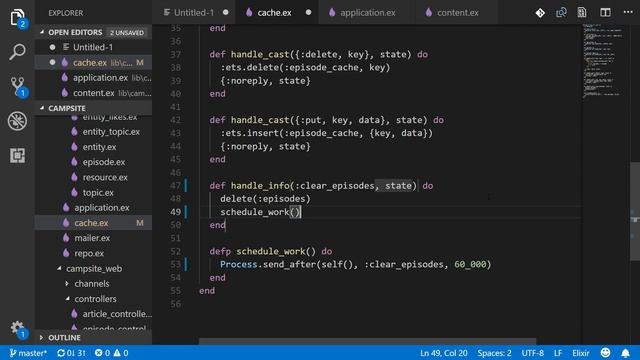Collapse the controllers folder
Screen dimensions: 640x360
coord(95,299)
